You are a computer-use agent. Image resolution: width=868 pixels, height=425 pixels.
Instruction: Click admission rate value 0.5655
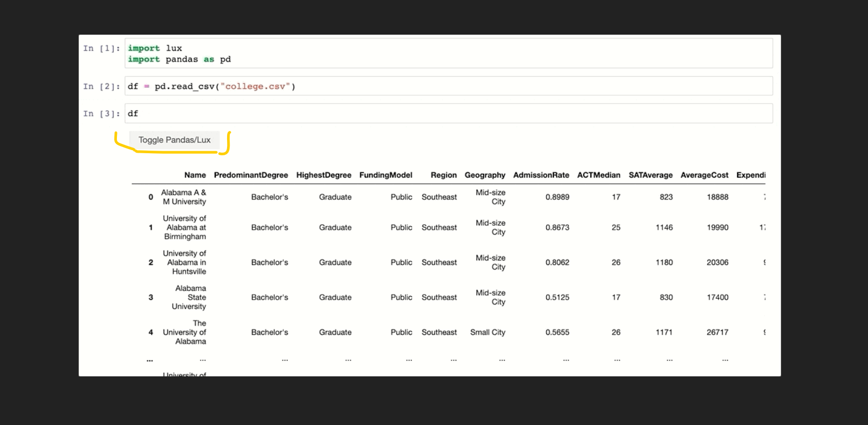(557, 332)
